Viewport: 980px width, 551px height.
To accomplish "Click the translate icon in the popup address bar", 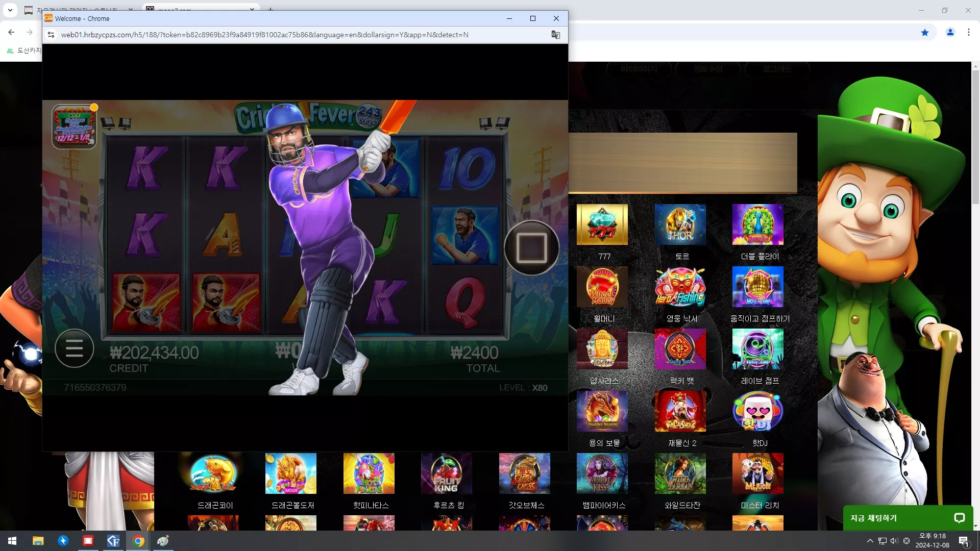I will coord(555,35).
